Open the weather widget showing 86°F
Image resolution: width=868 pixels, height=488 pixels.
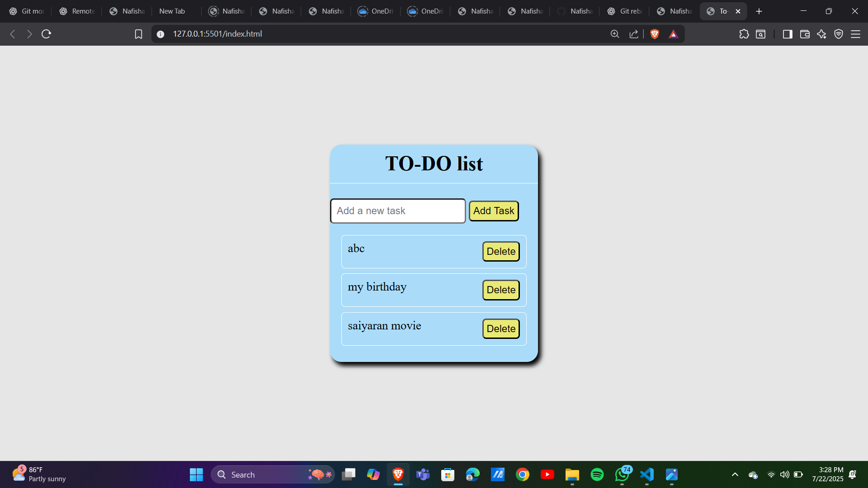39,474
